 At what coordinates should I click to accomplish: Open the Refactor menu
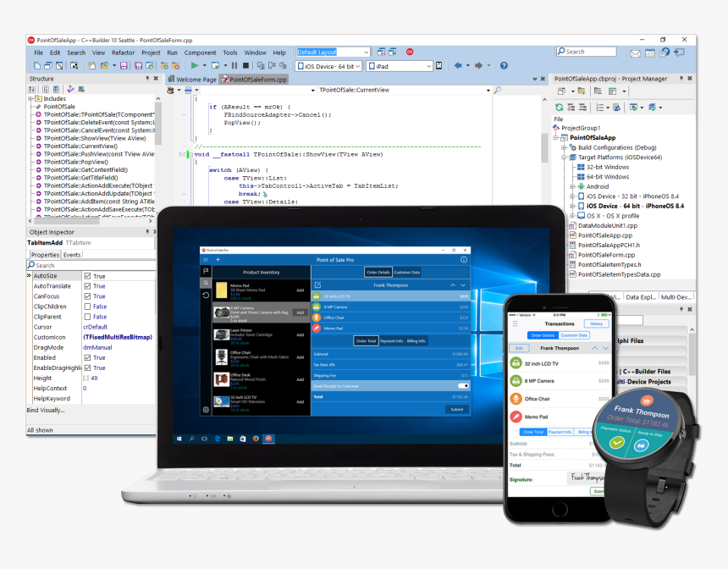pos(123,52)
